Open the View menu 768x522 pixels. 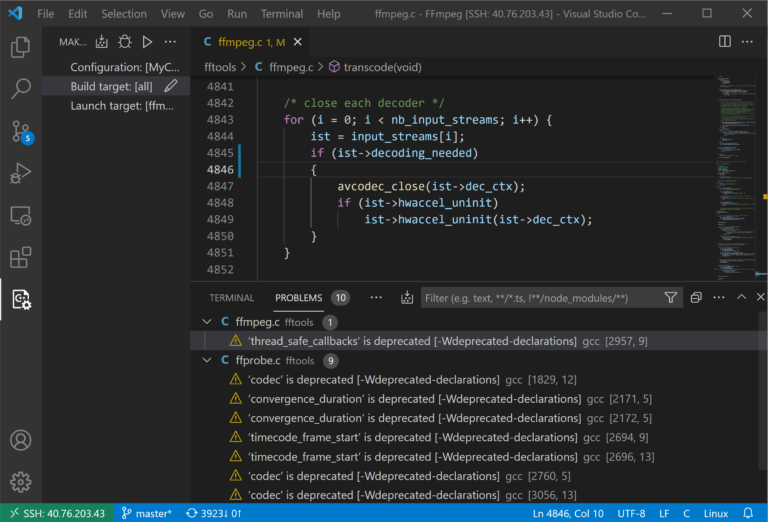(x=172, y=14)
